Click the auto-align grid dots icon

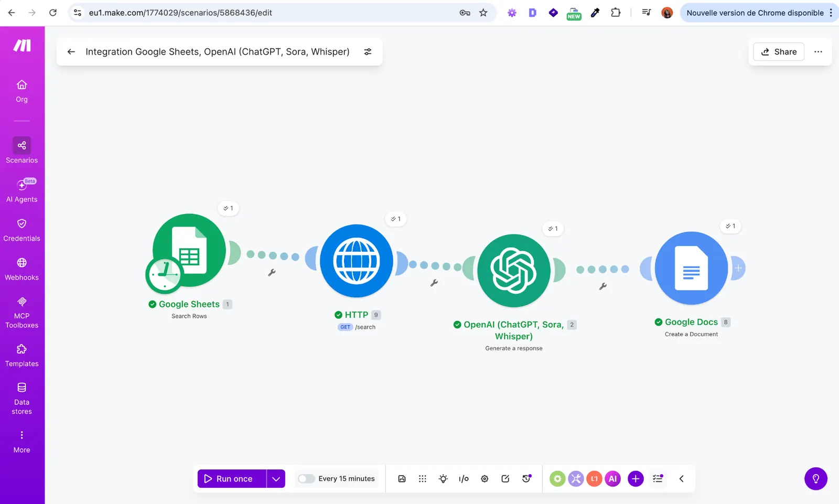[x=423, y=479]
